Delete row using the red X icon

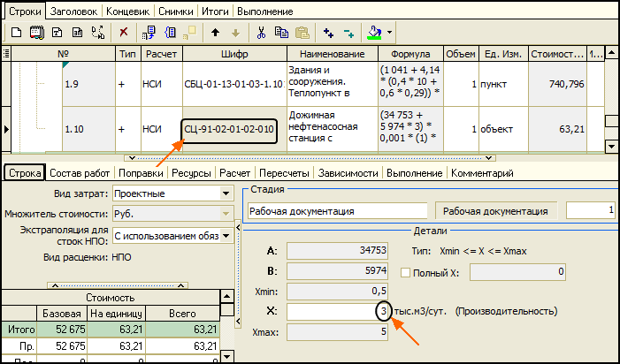pyautogui.click(x=123, y=32)
